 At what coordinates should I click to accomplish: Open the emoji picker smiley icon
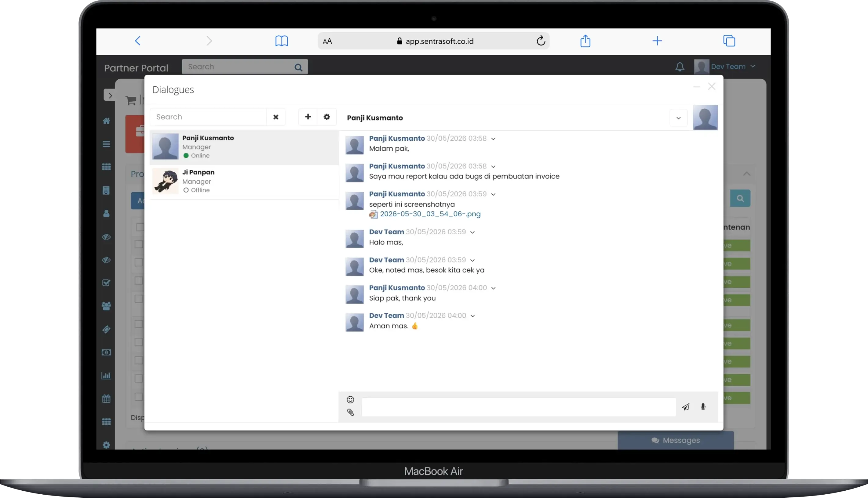point(350,399)
